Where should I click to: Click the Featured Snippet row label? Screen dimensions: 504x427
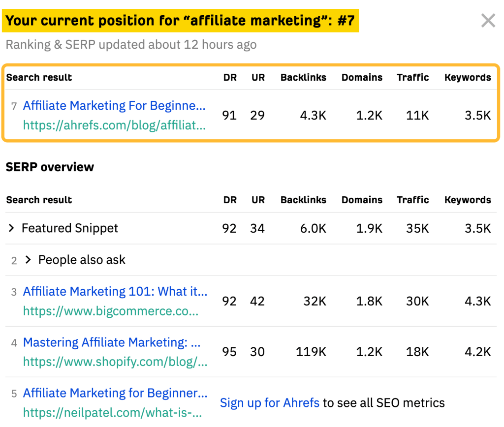(x=70, y=228)
